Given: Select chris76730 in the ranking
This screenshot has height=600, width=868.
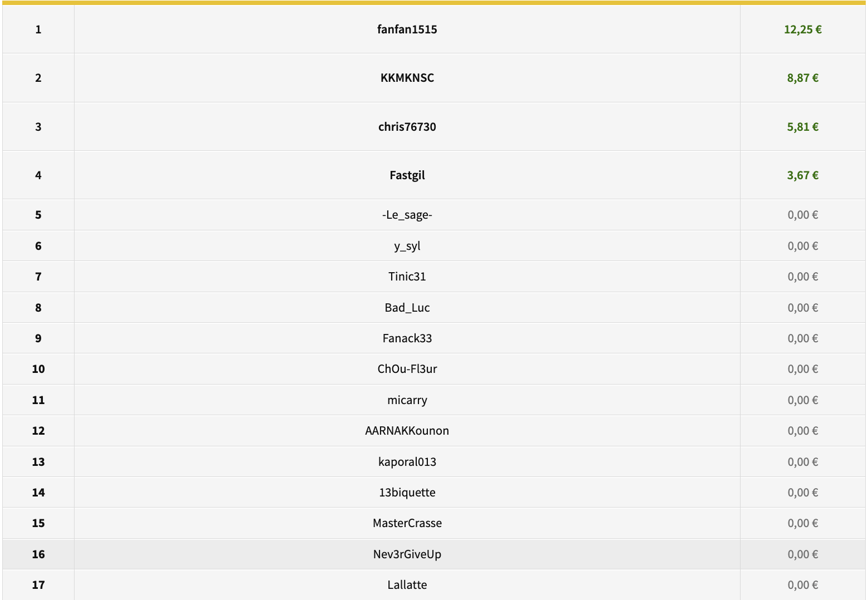Looking at the screenshot, I should [407, 127].
